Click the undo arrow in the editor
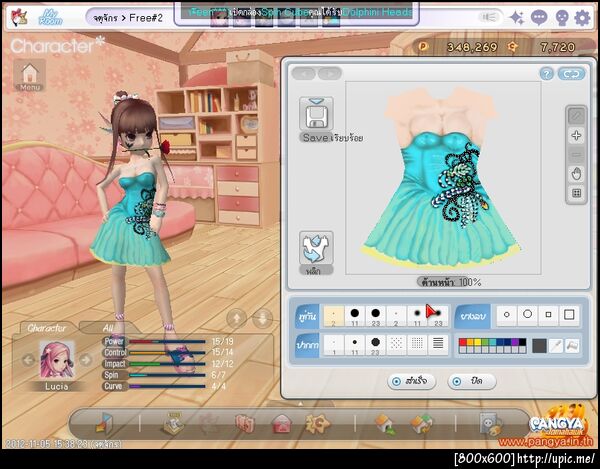Image resolution: width=600 pixels, height=469 pixels. 303,73
